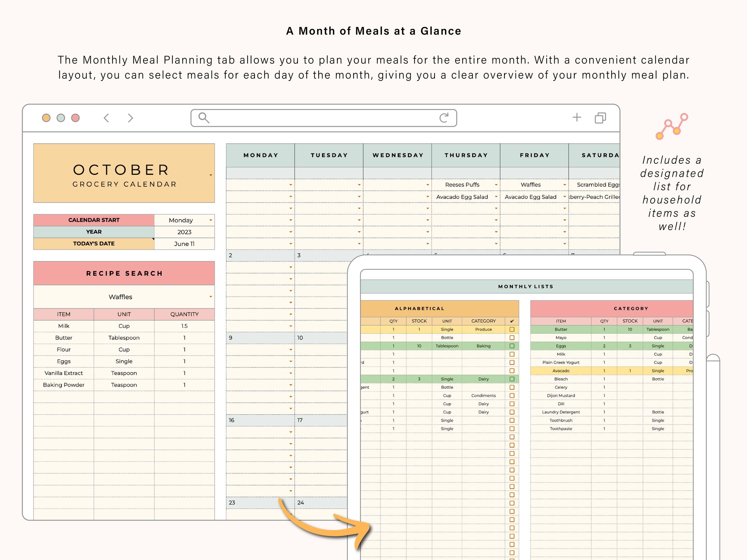The image size is (747, 560).
Task: Click the browser forward arrow
Action: pos(131,118)
